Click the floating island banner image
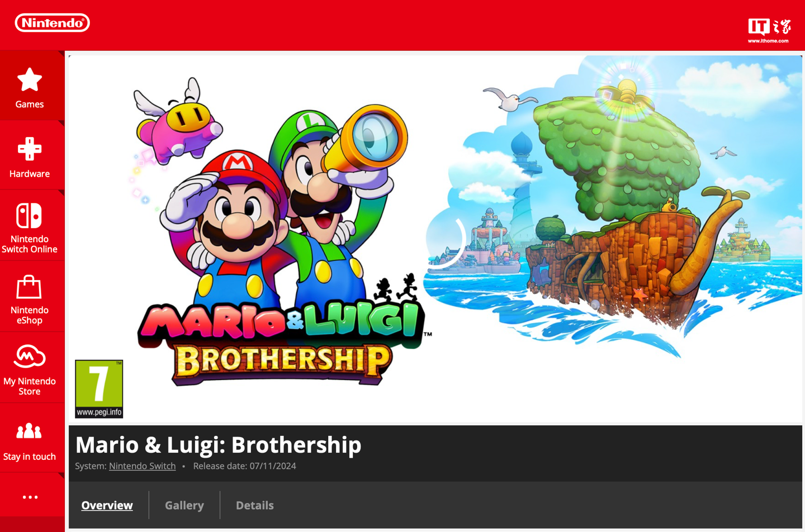 pos(613,207)
